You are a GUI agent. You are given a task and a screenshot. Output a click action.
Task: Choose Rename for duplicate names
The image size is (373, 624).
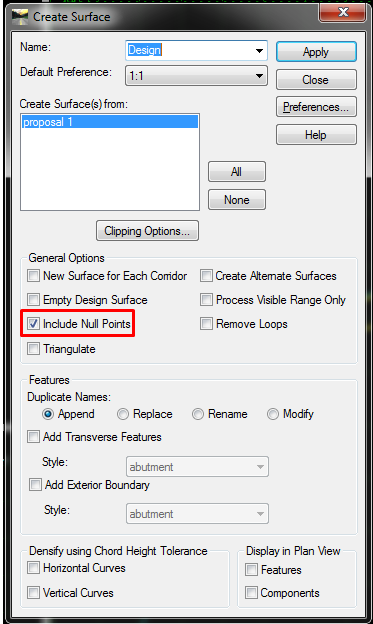click(x=198, y=414)
